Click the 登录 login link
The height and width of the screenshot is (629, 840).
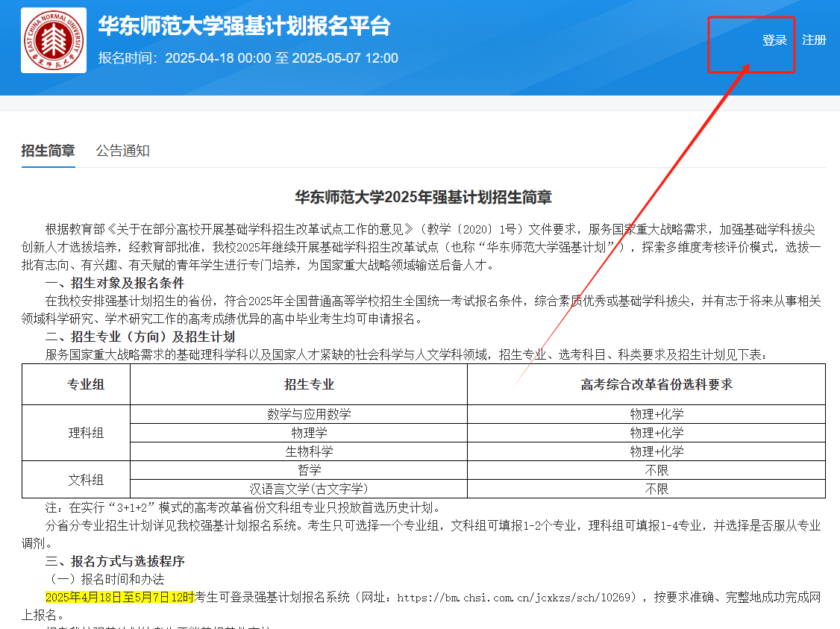click(774, 40)
